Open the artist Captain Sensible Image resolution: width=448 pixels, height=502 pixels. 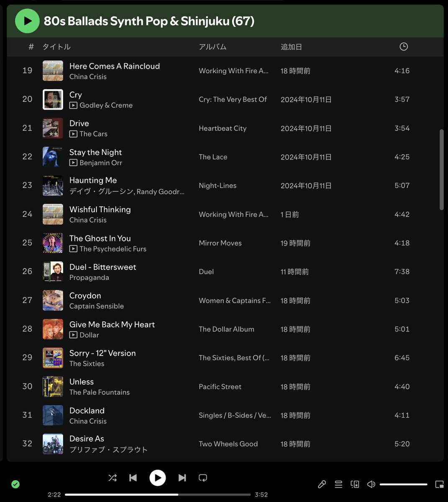click(x=97, y=306)
